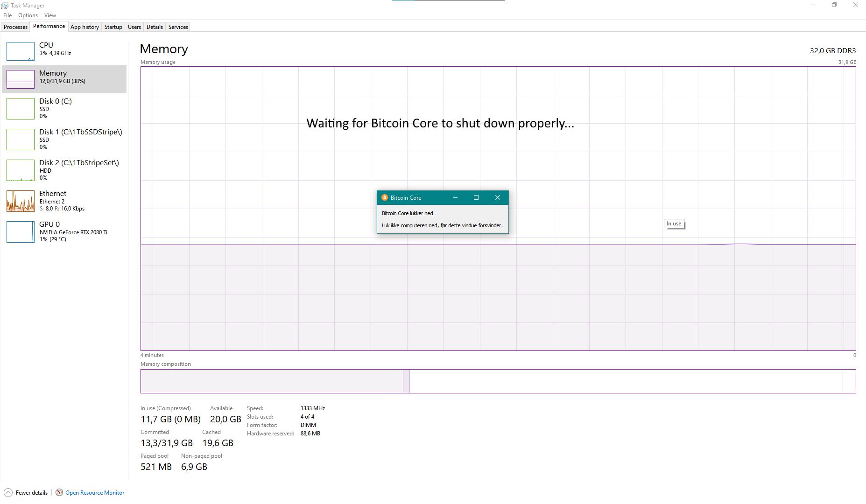Switch to the App history tab
Image resolution: width=866 pixels, height=504 pixels.
(84, 27)
